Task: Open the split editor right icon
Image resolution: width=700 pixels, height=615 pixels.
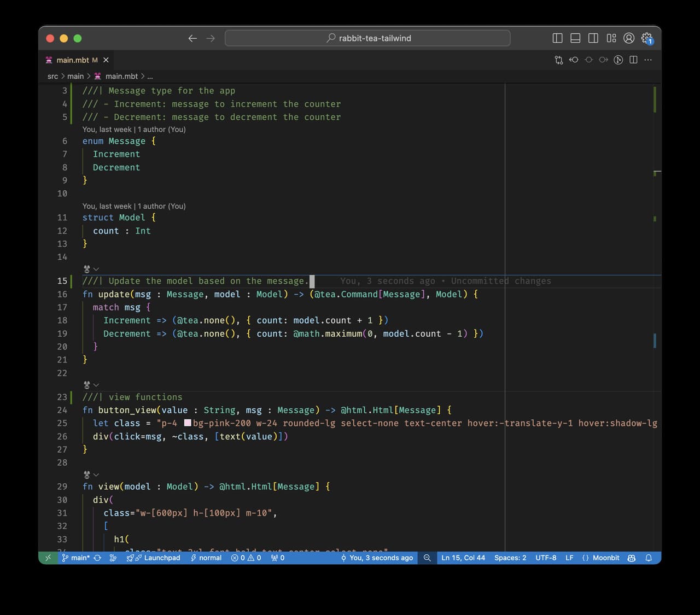Action: pyautogui.click(x=633, y=60)
